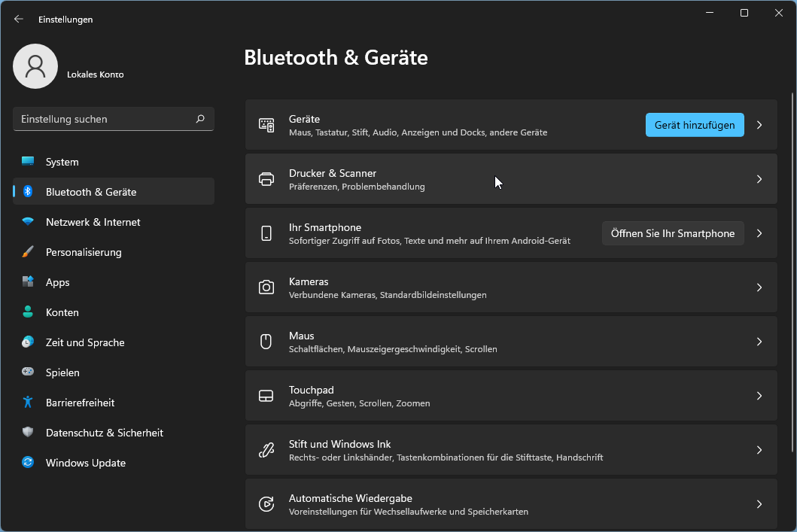Viewport: 797px width, 532px height.
Task: Click the search magnifier icon
Action: tap(200, 119)
